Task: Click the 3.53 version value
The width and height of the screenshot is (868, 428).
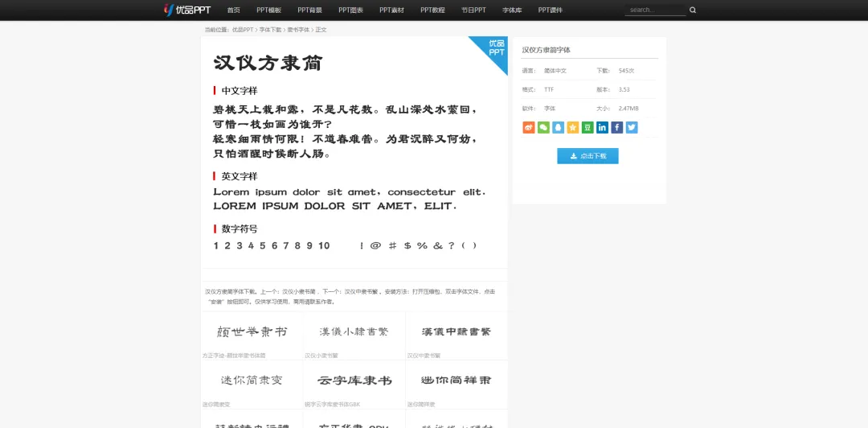Action: (x=624, y=89)
